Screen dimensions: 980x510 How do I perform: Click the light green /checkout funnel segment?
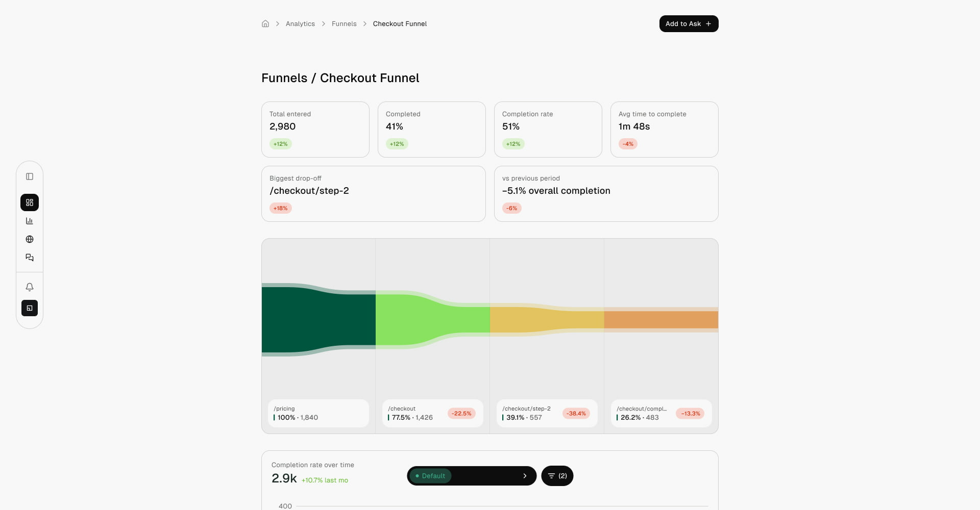(433, 320)
